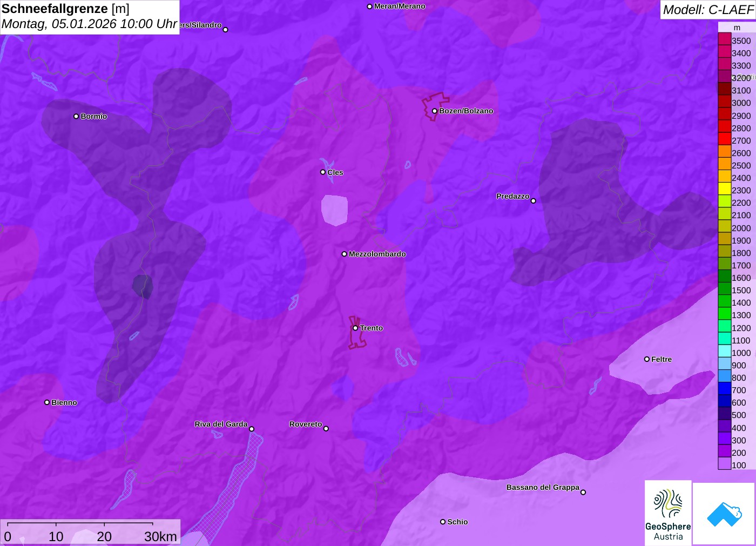Screen dimensions: 756x546
Task: Click the Rovereto location marker
Action: 326,429
